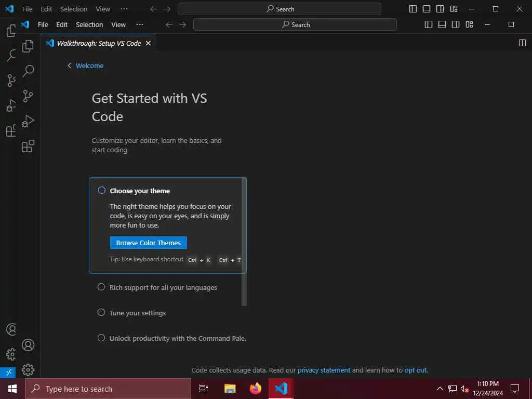Follow the opt out link
Screen dimensions: 532x399
[415, 370]
